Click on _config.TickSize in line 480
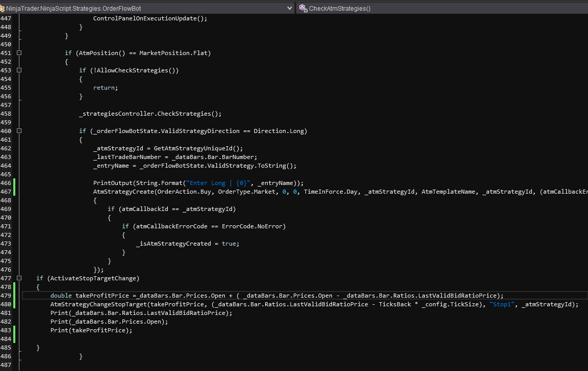 point(450,304)
